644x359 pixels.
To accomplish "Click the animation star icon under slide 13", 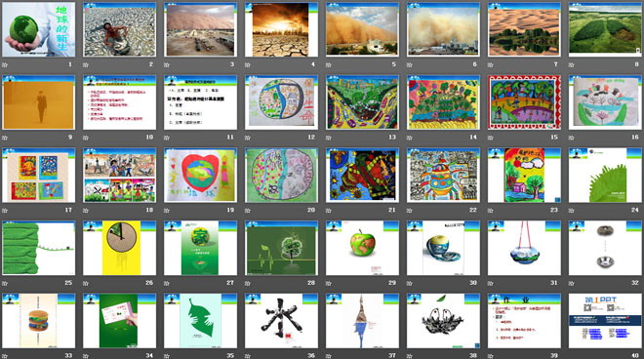I will pos(329,138).
